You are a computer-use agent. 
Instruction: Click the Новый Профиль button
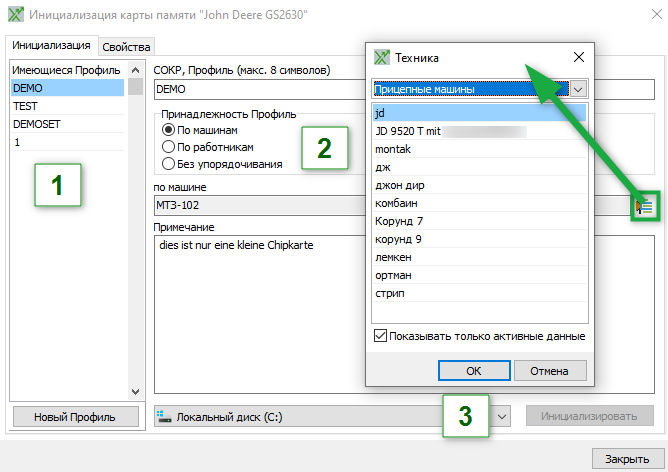pos(75,417)
